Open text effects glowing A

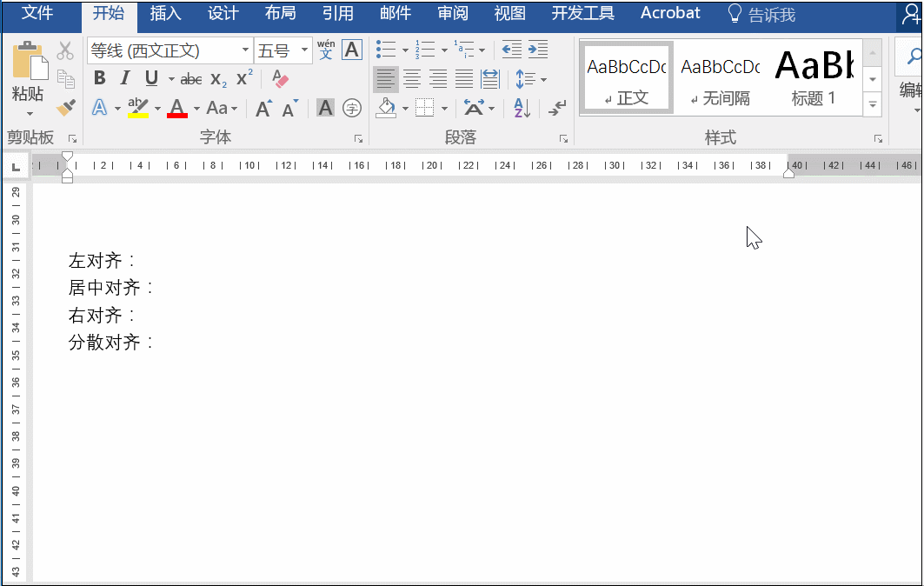(100, 108)
